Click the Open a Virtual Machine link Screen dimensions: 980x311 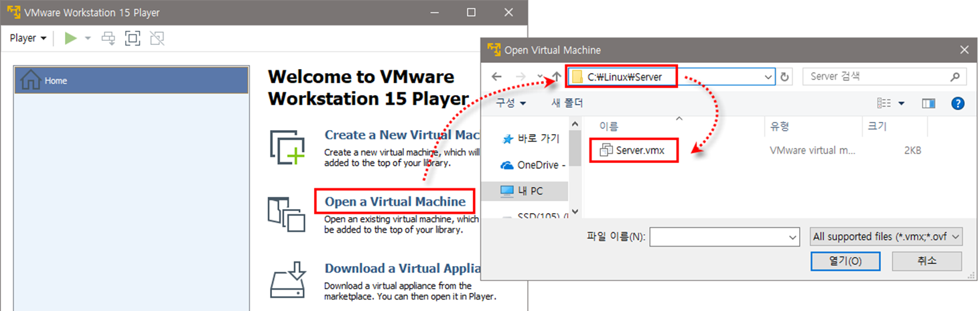tap(395, 201)
